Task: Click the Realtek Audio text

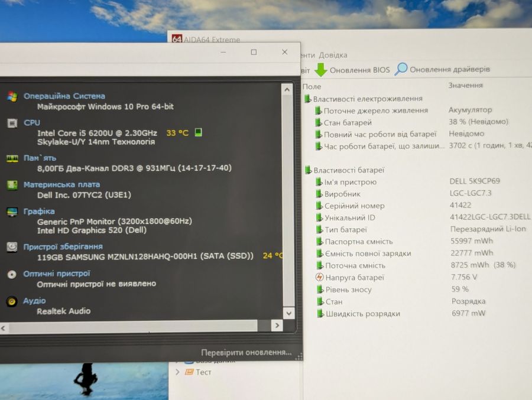Action: point(64,311)
